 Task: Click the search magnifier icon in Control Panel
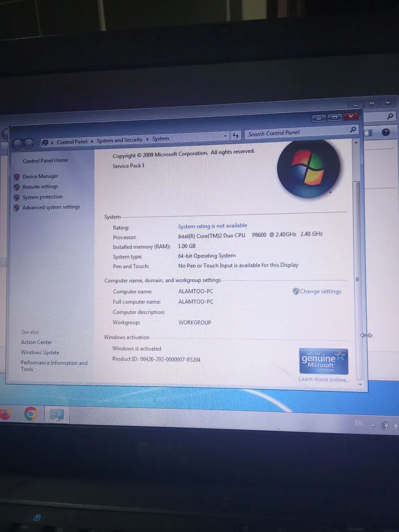(x=353, y=130)
